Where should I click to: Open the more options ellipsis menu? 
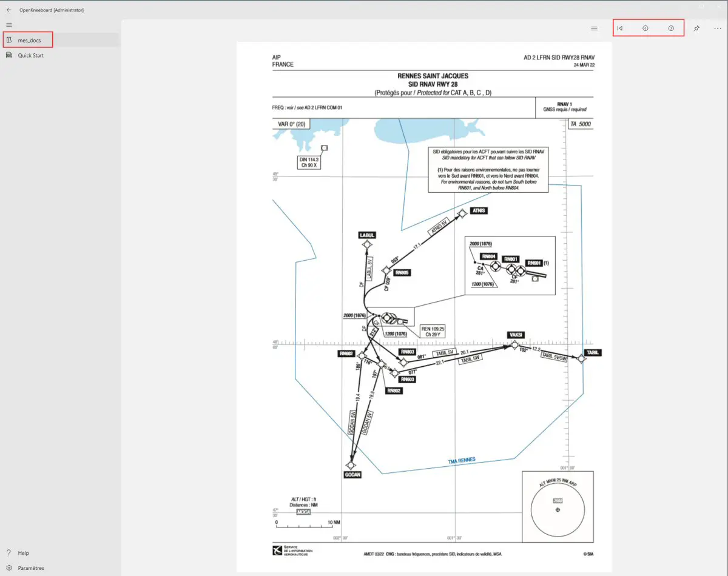coord(718,28)
